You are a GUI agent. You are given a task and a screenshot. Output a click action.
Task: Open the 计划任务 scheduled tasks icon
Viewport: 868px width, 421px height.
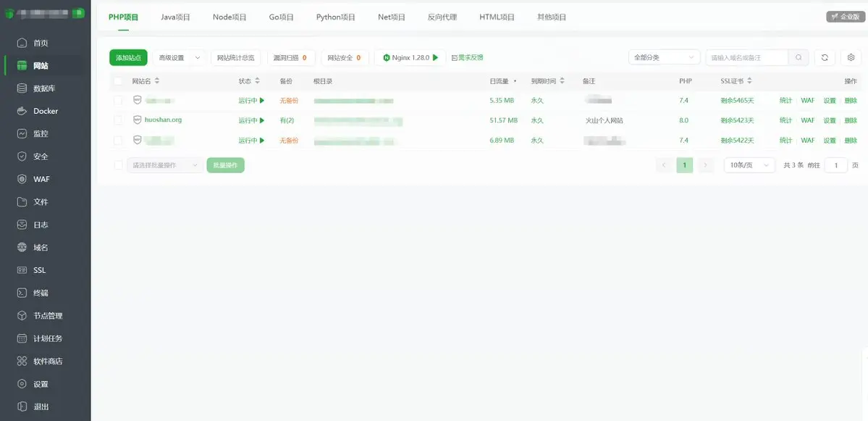pos(22,338)
